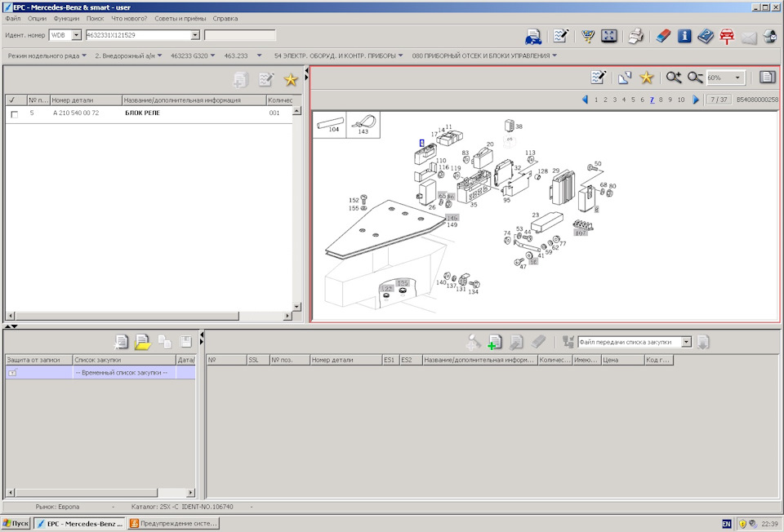Go to diagram page 8
This screenshot has width=784, height=532.
(x=661, y=100)
